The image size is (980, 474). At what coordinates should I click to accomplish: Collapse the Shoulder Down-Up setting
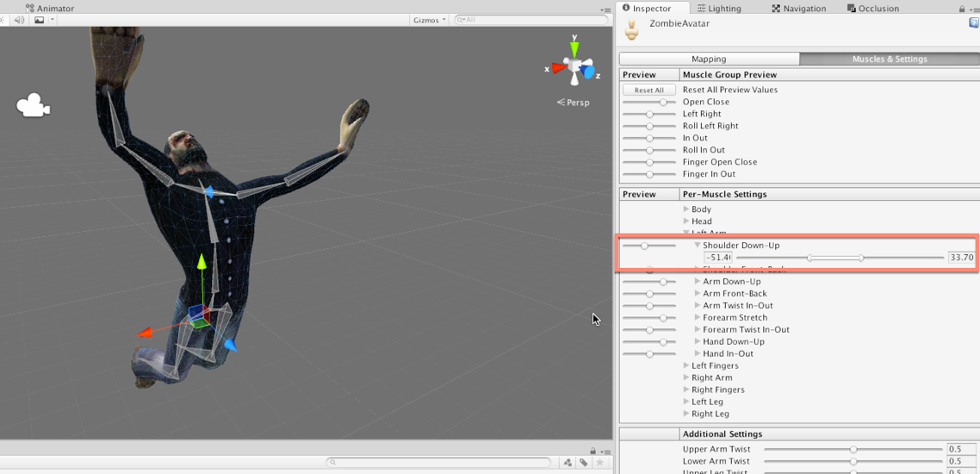pos(698,246)
